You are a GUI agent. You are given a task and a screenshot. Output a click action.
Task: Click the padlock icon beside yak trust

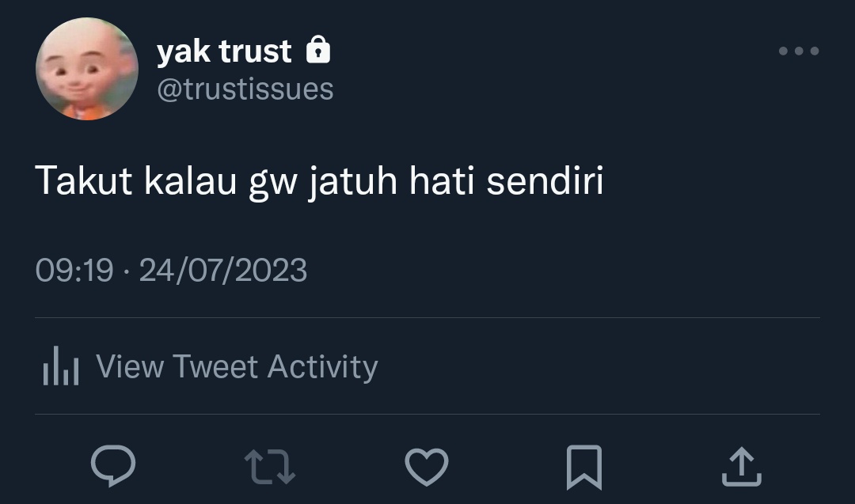[318, 50]
